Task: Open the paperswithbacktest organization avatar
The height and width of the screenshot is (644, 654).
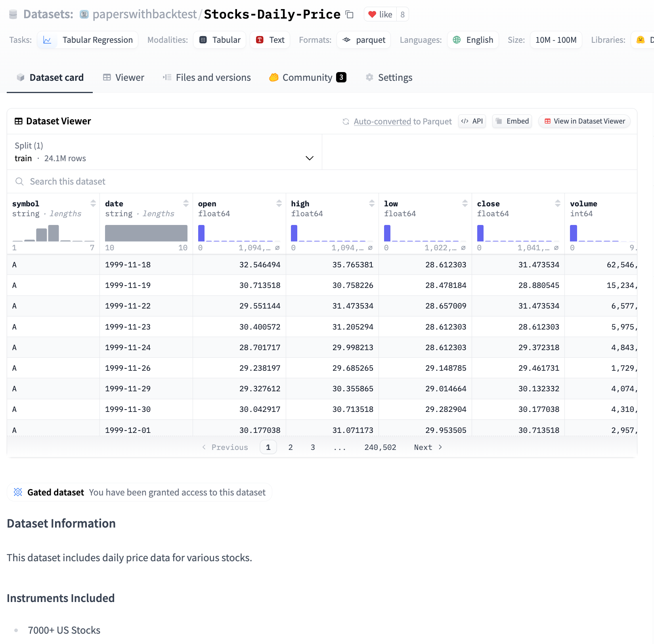Action: [x=84, y=14]
